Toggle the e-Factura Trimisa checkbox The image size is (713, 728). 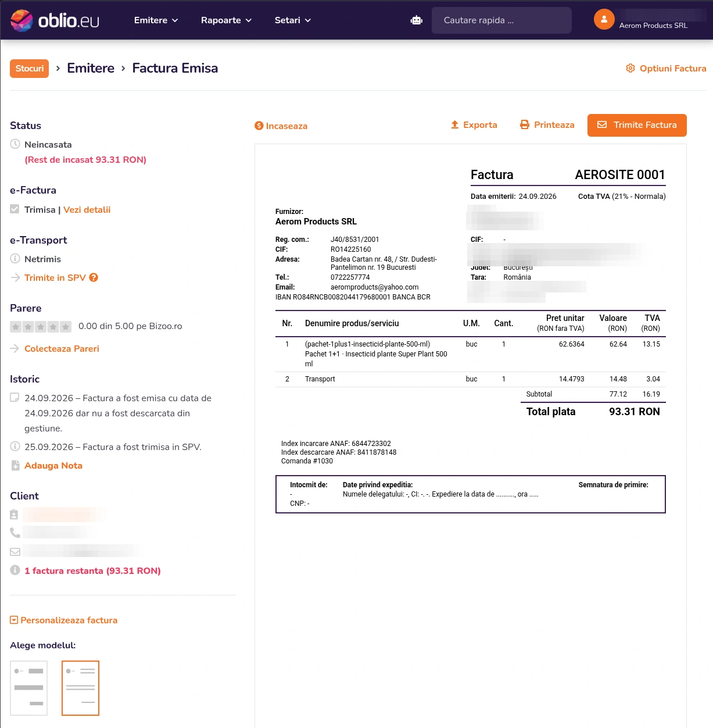15,209
